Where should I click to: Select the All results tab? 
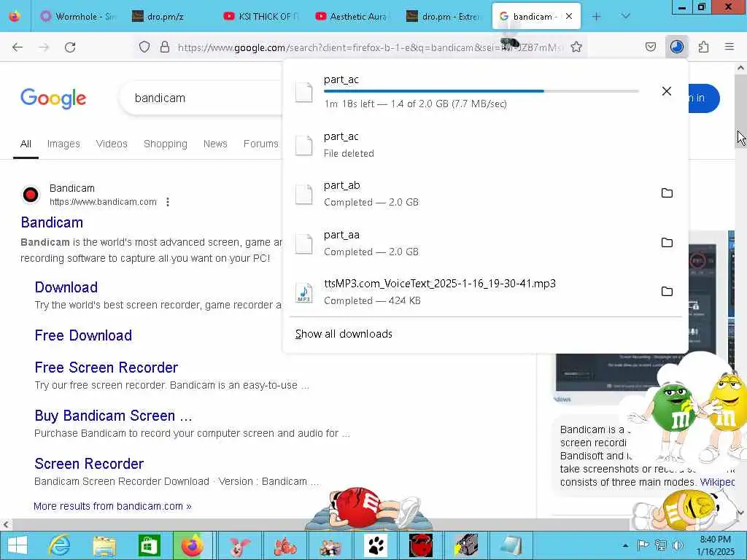pyautogui.click(x=26, y=144)
